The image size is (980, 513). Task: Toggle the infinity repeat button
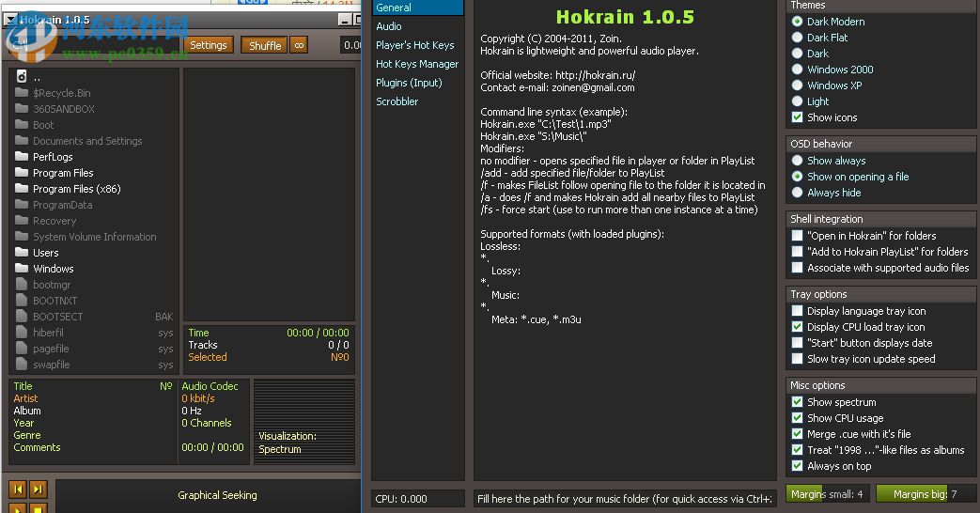[300, 45]
